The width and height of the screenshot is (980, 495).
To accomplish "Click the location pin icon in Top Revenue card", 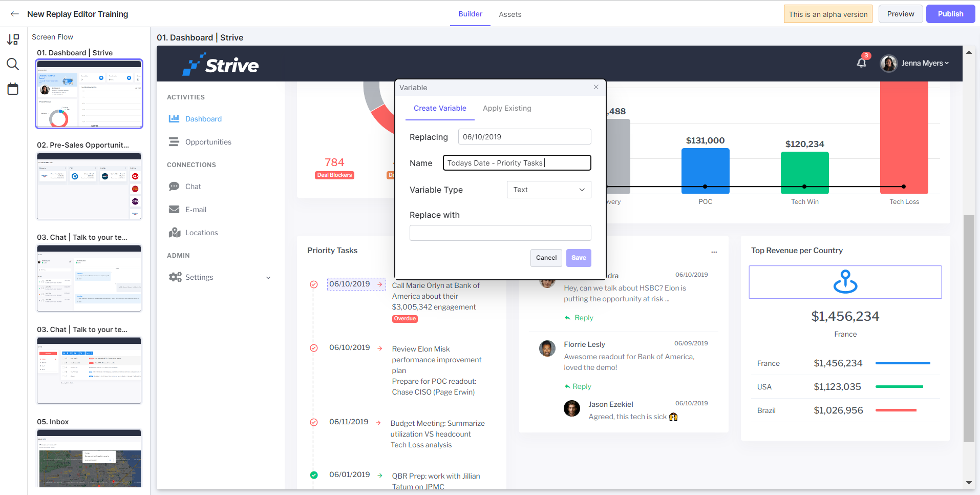I will click(x=845, y=282).
